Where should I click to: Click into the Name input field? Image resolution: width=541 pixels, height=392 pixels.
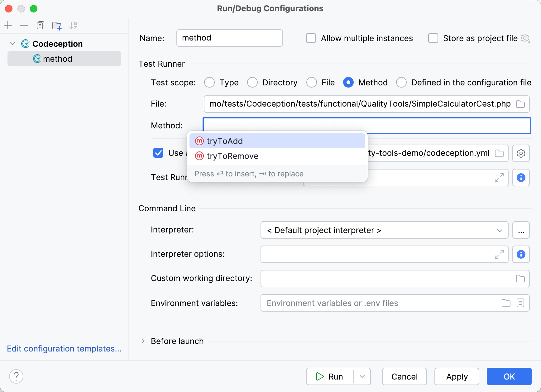229,38
